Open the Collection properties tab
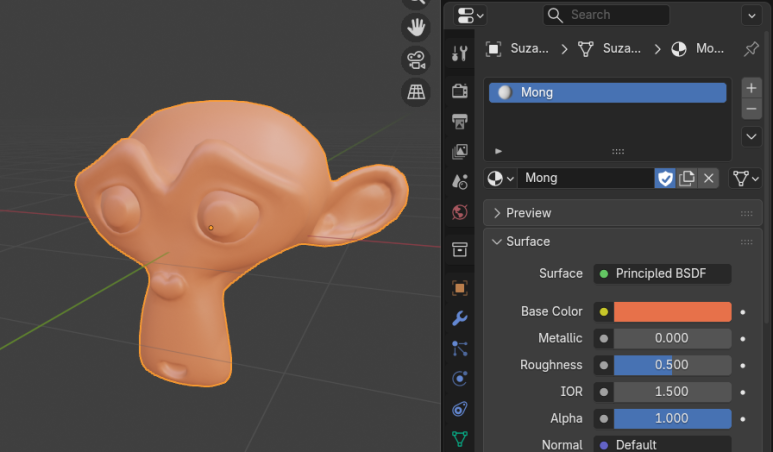 (x=459, y=249)
